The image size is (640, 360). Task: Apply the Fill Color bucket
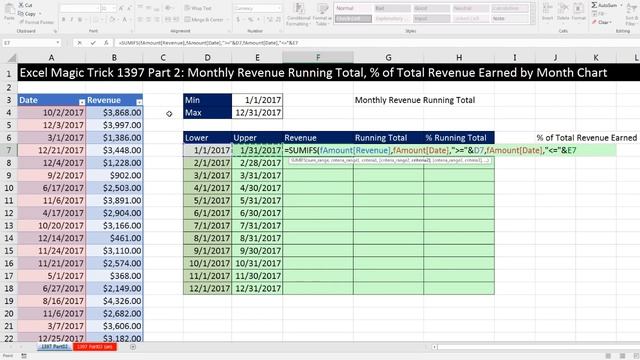coord(112,20)
